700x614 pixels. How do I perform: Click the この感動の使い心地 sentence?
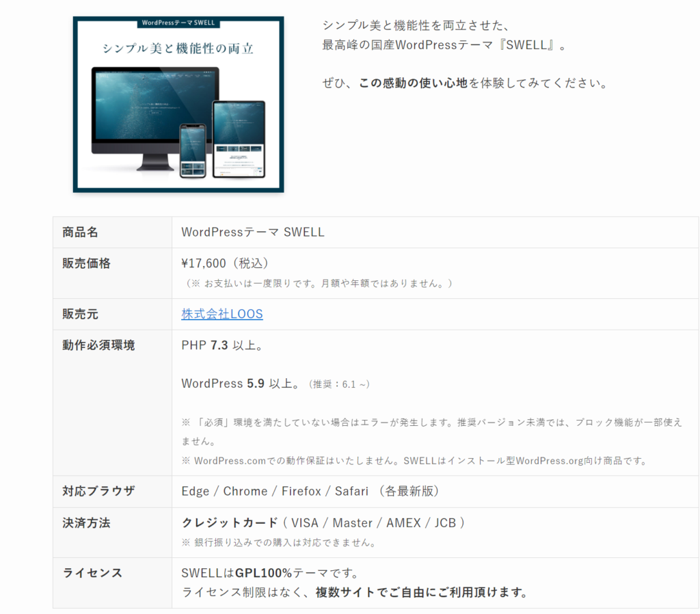click(x=465, y=83)
